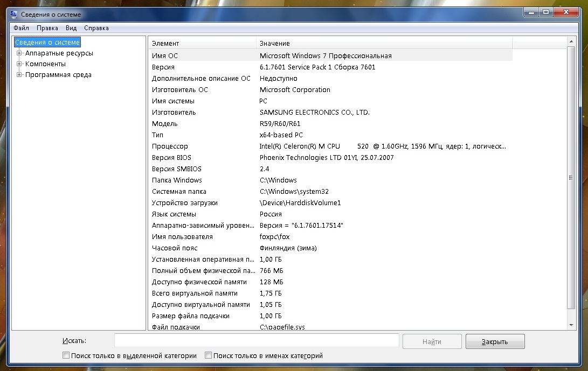
Task: Open the Справка menu
Action: pos(96,28)
